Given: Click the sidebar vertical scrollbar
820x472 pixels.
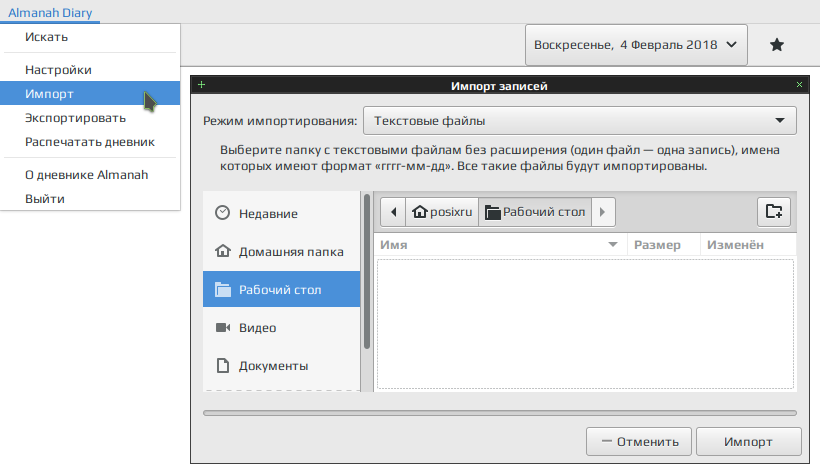Looking at the screenshot, I should [367, 271].
